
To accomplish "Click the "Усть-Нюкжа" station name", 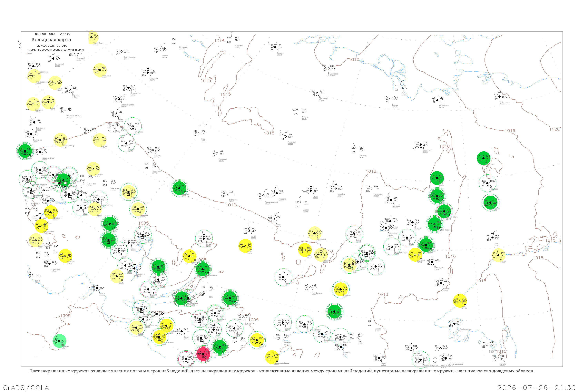I will pyautogui.click(x=317, y=293).
